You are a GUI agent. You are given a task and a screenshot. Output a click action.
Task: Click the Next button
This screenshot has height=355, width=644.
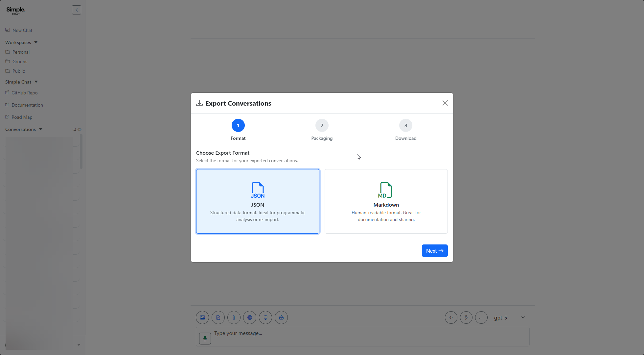[x=434, y=250]
